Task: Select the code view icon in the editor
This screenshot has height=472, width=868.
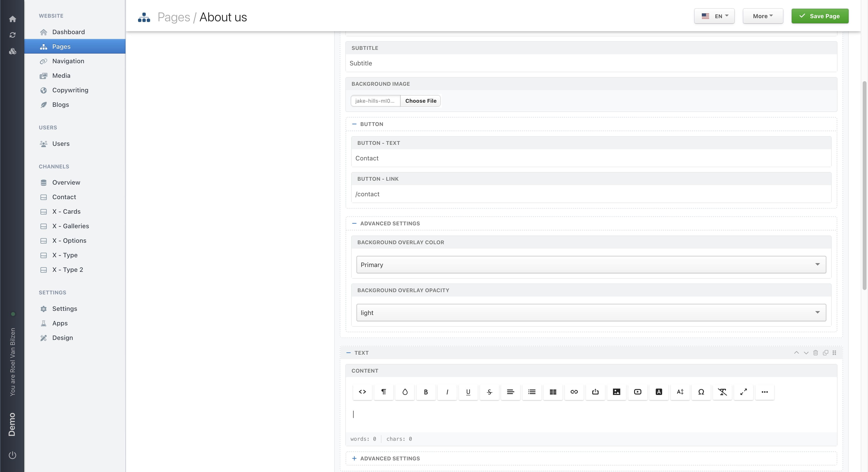Action: [362, 392]
